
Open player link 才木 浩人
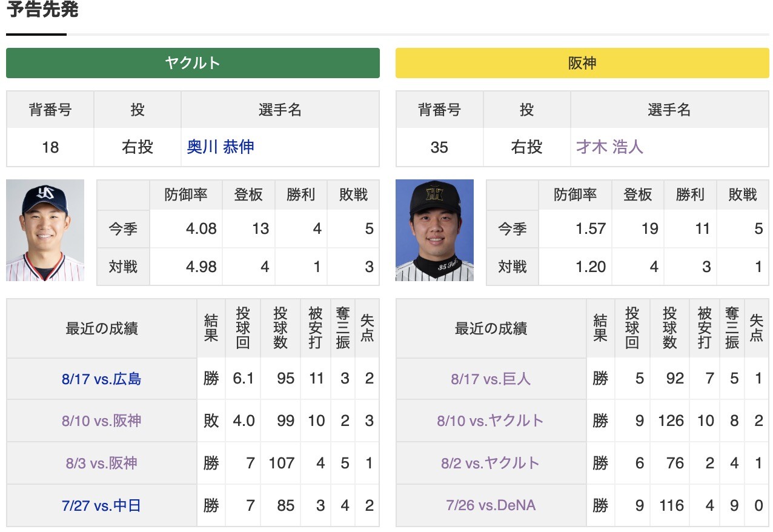coord(609,147)
